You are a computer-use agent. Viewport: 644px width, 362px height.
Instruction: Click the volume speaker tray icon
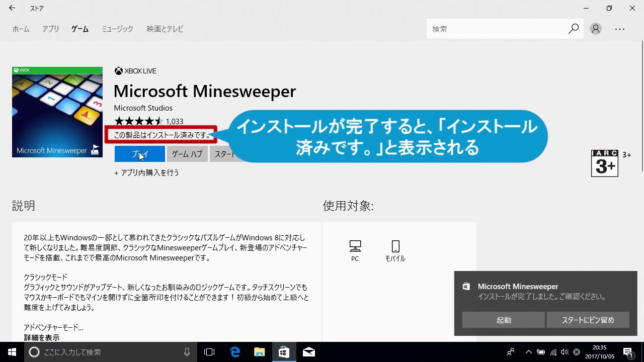point(565,352)
